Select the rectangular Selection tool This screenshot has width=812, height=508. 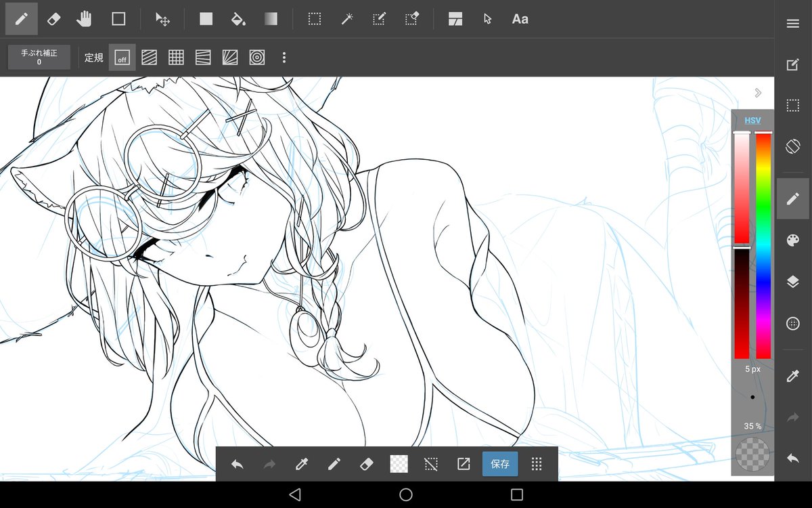(315, 19)
